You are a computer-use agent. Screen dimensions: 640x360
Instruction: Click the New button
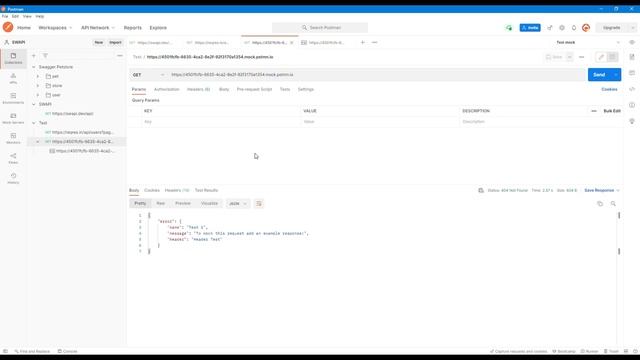(99, 42)
